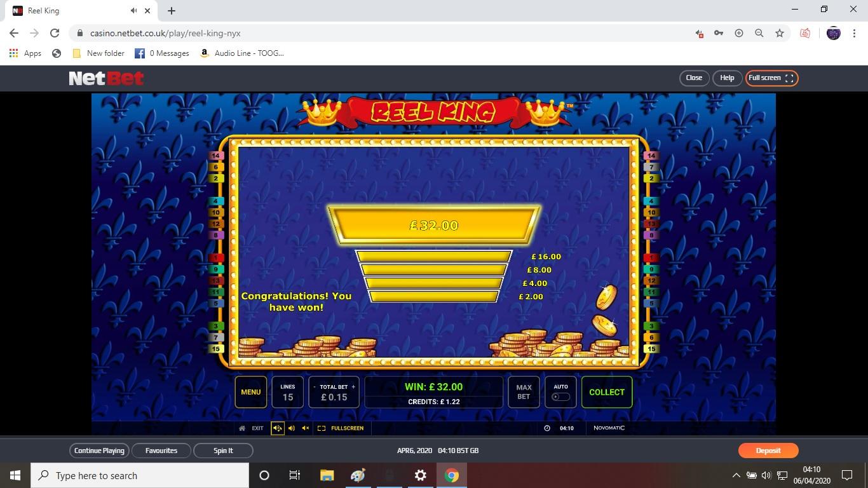The width and height of the screenshot is (868, 488).
Task: Click Continue Playing button
Action: [99, 451]
